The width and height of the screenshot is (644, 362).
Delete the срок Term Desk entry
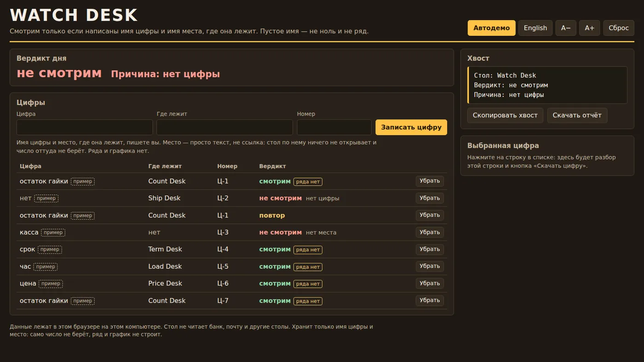coord(430,249)
